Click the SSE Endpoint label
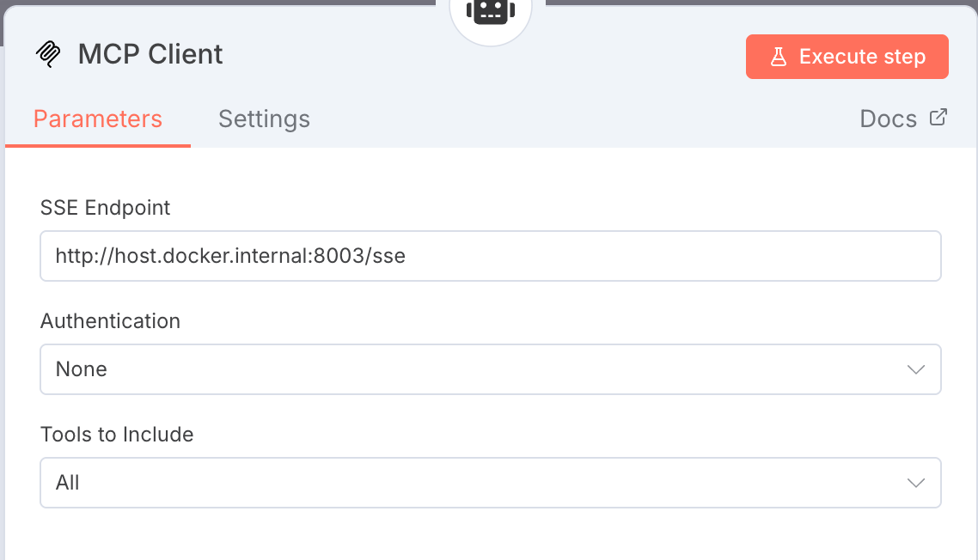 (106, 207)
